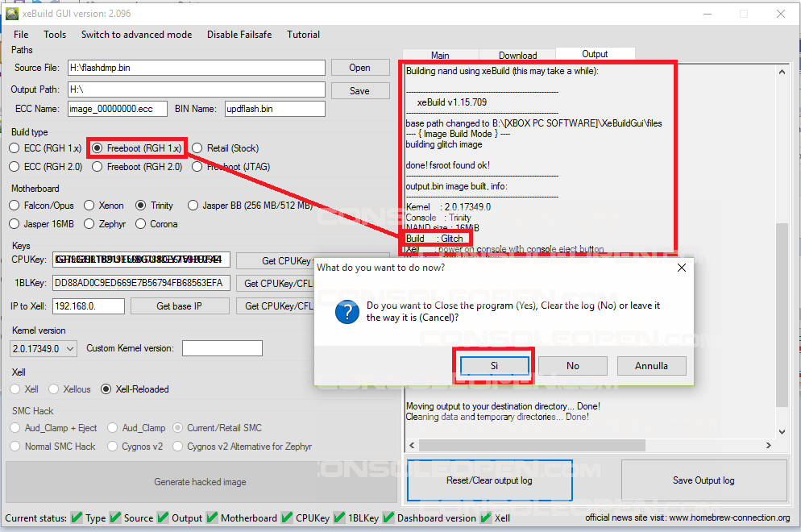Click the question mark dialog icon

tap(347, 311)
